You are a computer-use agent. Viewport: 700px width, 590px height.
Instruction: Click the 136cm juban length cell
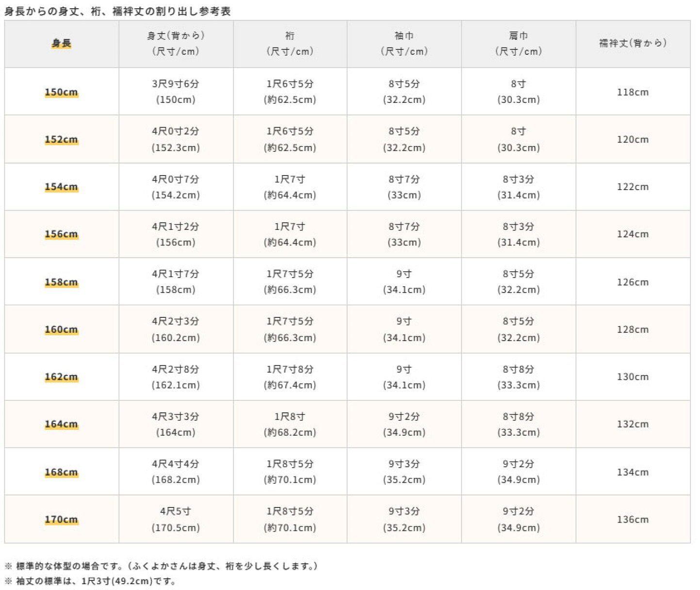coord(633,519)
